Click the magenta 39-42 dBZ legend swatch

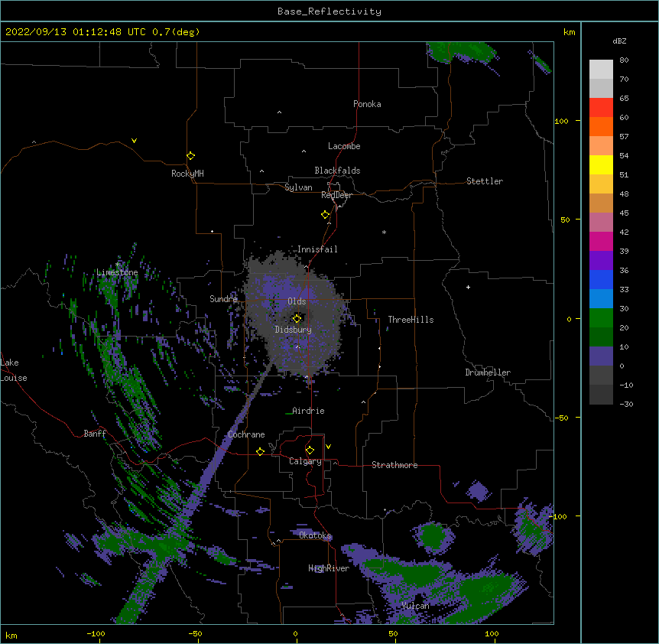[x=601, y=241]
